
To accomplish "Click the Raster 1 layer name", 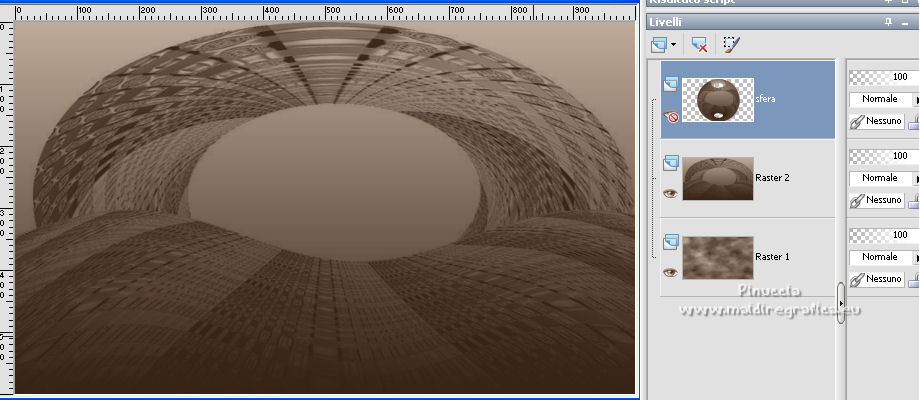I will [x=772, y=256].
